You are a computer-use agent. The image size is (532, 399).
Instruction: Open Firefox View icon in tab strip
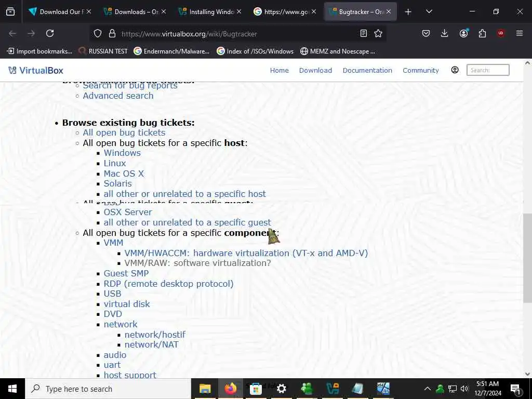(10, 11)
